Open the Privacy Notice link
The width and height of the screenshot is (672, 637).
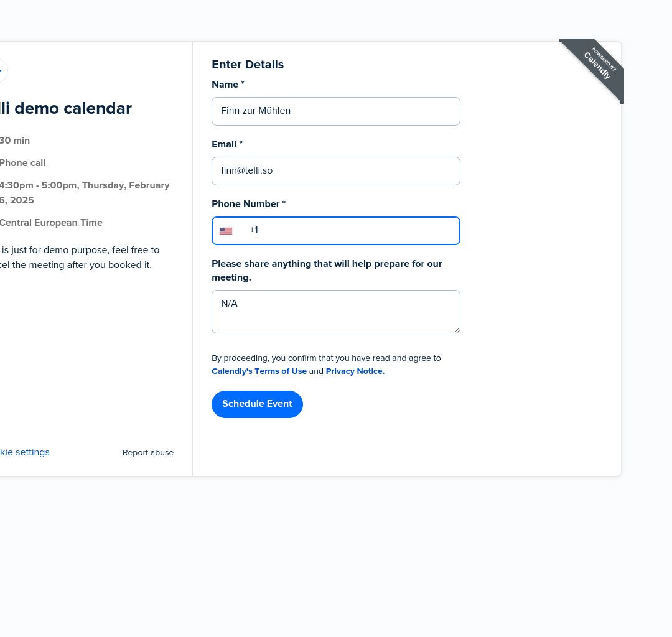click(x=355, y=371)
